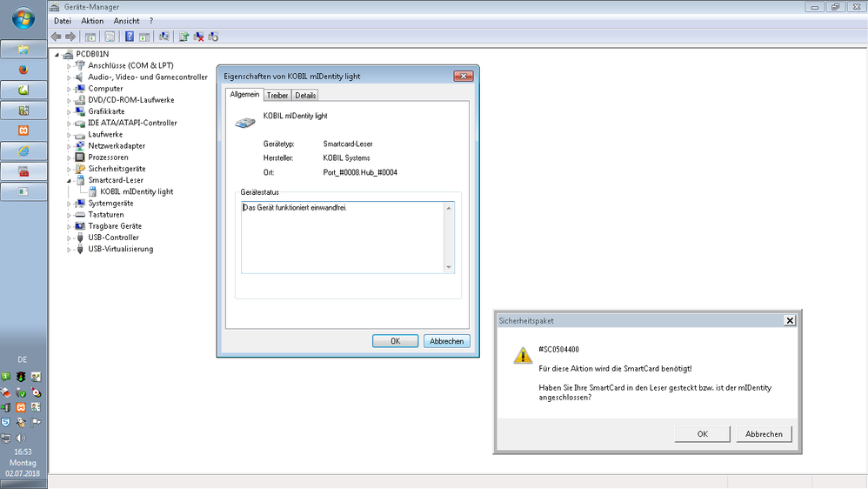Click the DE language indicator
Screen dimensions: 868x489
point(22,359)
